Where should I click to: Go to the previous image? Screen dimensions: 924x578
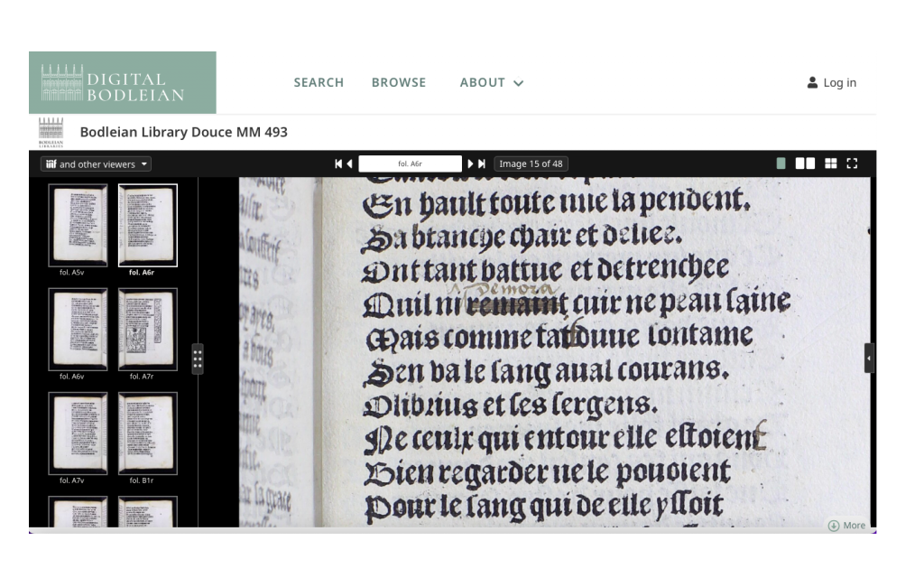(x=349, y=164)
